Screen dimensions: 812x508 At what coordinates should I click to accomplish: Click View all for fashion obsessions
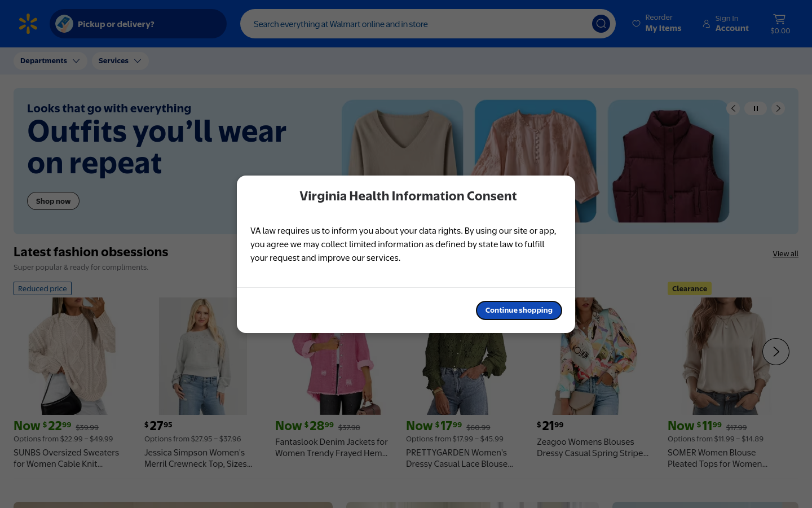(785, 254)
